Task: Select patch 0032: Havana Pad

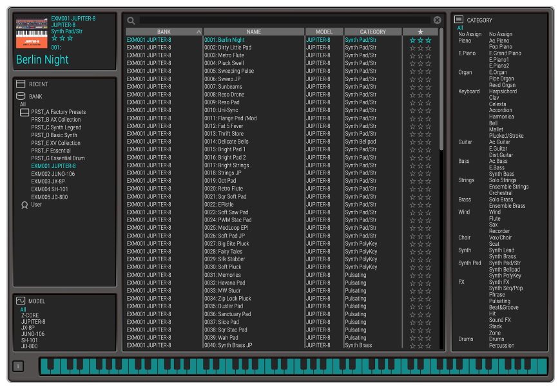Action: coord(225,283)
